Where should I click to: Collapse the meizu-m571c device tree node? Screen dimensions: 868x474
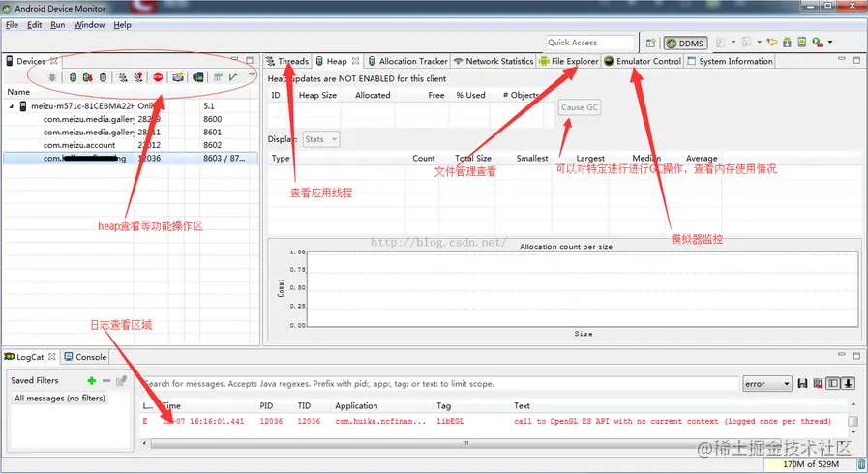11,106
